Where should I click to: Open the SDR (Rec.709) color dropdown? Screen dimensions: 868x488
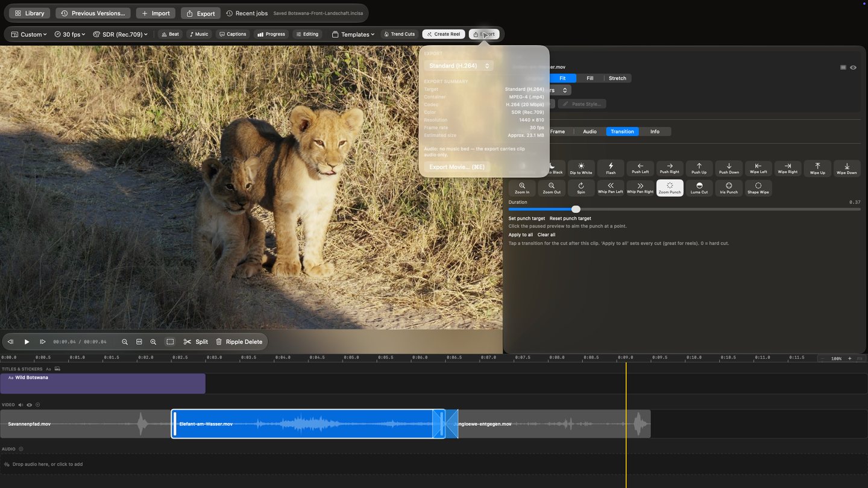[x=121, y=34]
